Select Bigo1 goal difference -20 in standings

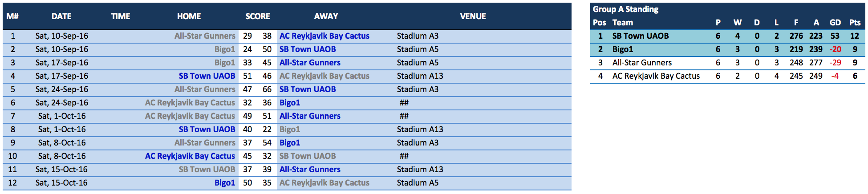click(835, 49)
